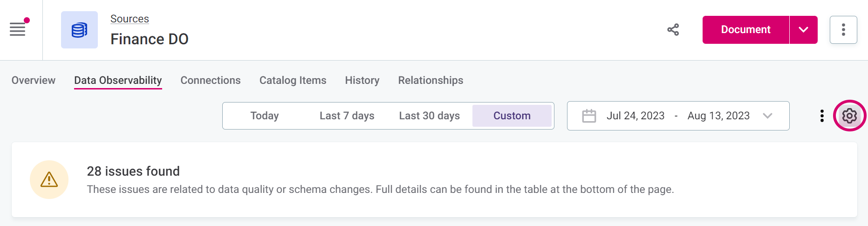Select the Last 7 days range
868x226 pixels.
tap(347, 116)
